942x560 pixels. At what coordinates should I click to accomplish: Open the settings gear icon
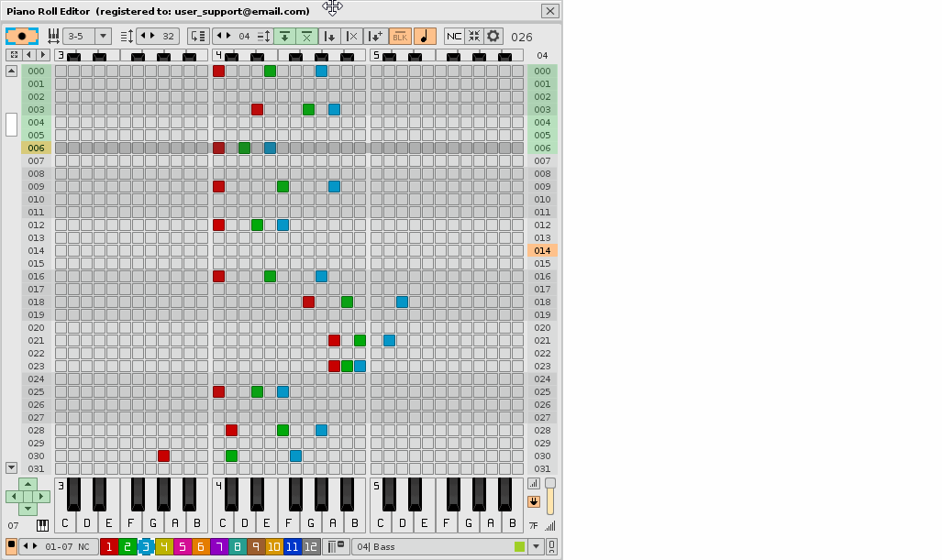coord(493,36)
